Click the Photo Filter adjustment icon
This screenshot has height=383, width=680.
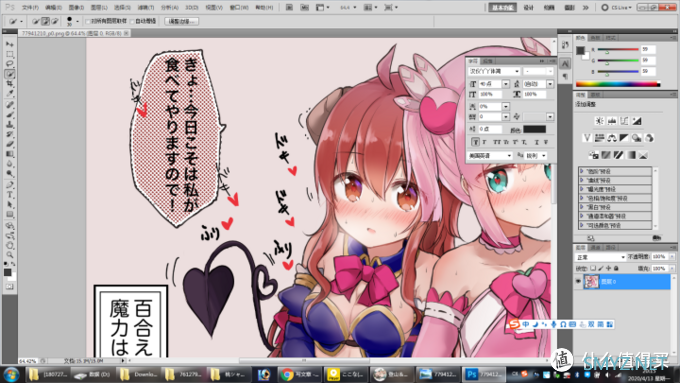636,138
